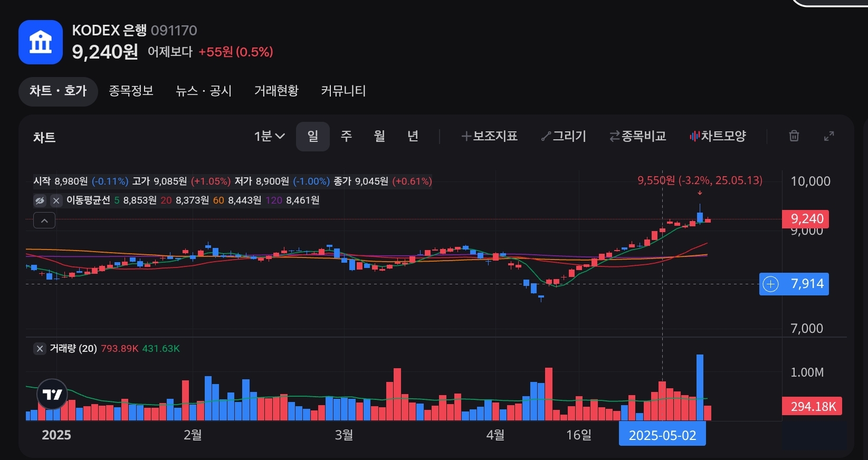Click the 5-day moving average value 8,853원
This screenshot has width=868, height=460.
point(140,200)
